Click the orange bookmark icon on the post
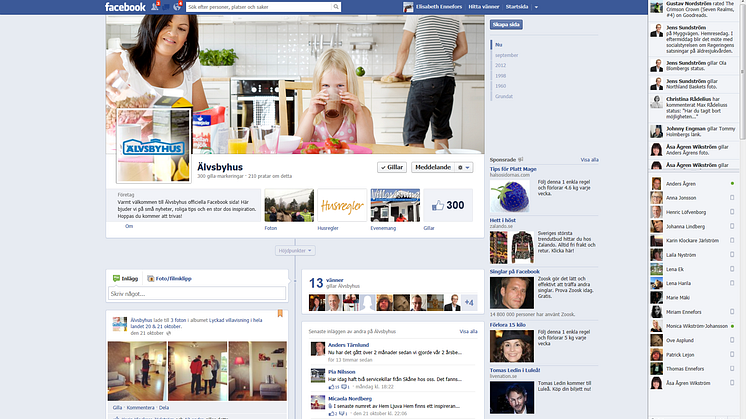 pyautogui.click(x=280, y=313)
